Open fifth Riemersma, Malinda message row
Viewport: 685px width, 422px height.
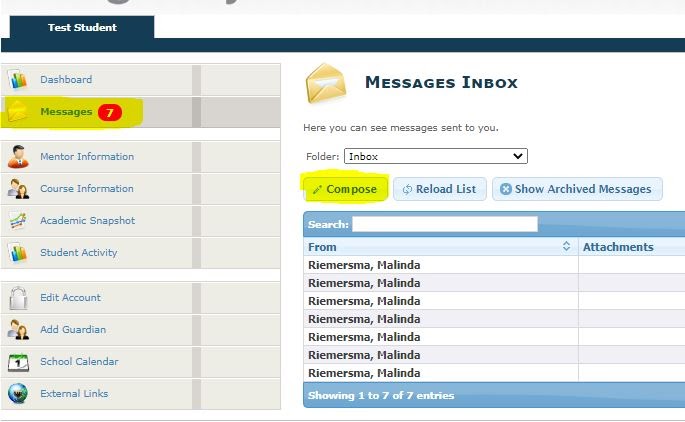[x=364, y=337]
